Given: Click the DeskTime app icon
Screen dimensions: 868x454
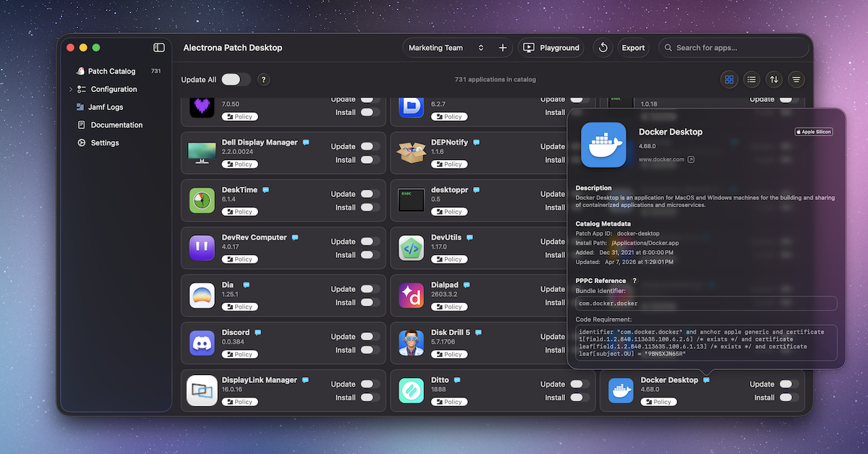Looking at the screenshot, I should 202,201.
